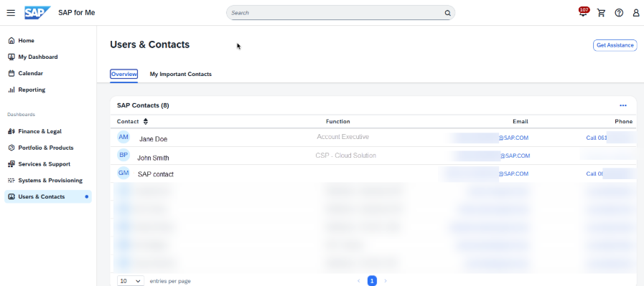Image resolution: width=644 pixels, height=286 pixels.
Task: Go to next page arrow
Action: (386, 281)
